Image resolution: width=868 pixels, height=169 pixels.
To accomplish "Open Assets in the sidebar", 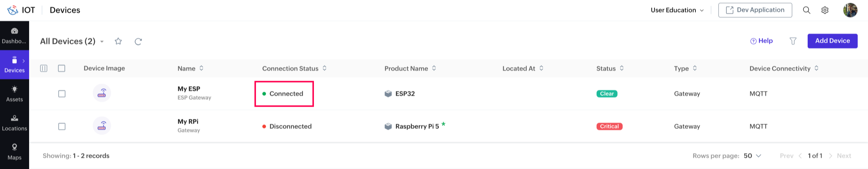I will [x=15, y=94].
